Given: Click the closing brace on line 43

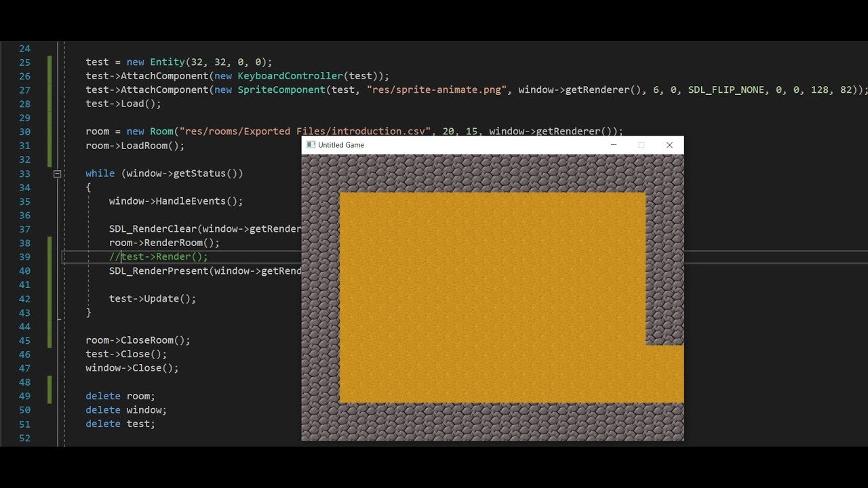Looking at the screenshot, I should pyautogui.click(x=88, y=312).
